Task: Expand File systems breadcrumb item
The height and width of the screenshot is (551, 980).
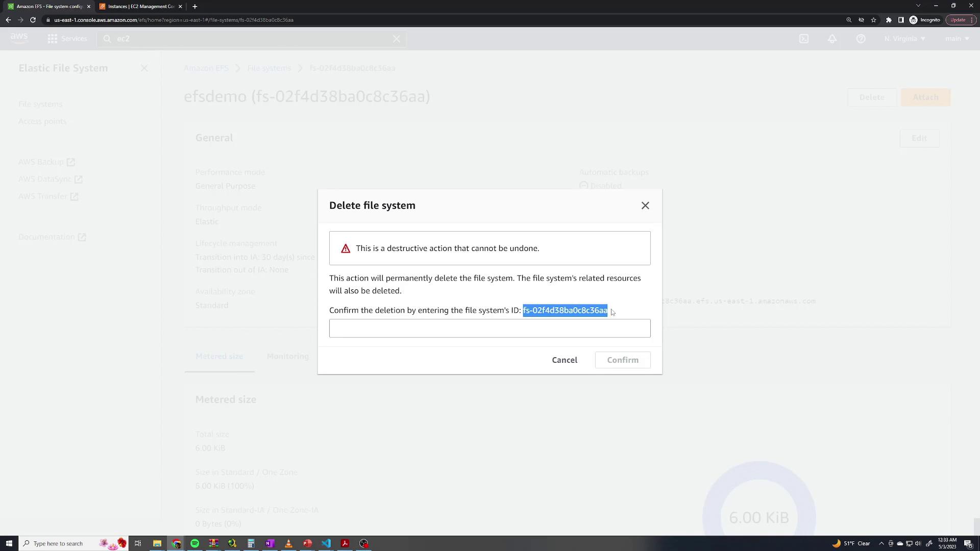Action: 268,68
